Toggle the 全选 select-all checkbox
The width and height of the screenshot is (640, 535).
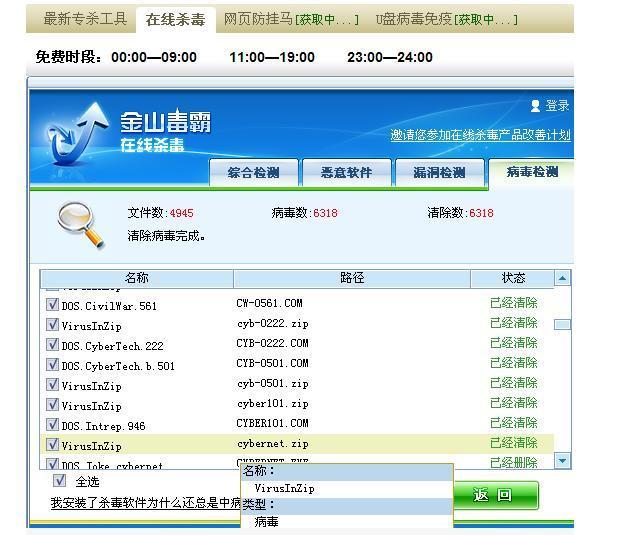(60, 480)
